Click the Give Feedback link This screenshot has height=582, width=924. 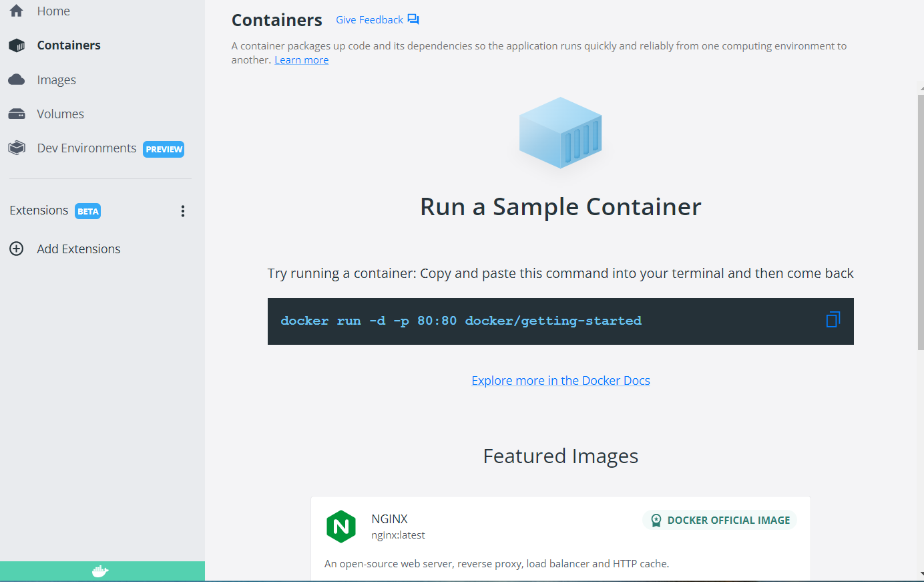point(369,20)
